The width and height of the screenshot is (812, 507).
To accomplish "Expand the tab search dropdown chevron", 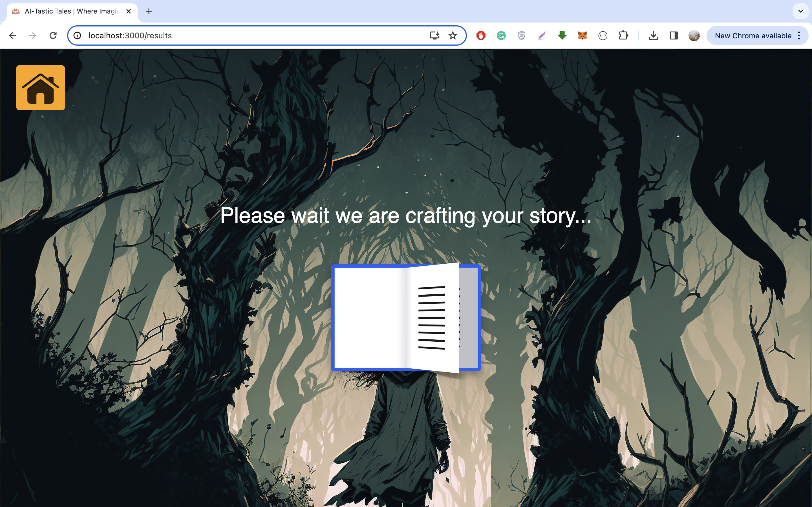I will [801, 11].
